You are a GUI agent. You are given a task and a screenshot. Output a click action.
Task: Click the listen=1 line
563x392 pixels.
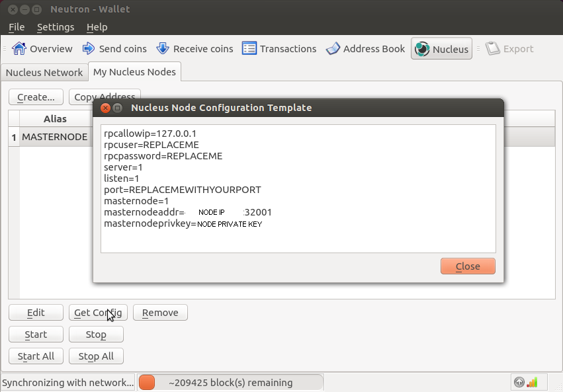(x=121, y=178)
